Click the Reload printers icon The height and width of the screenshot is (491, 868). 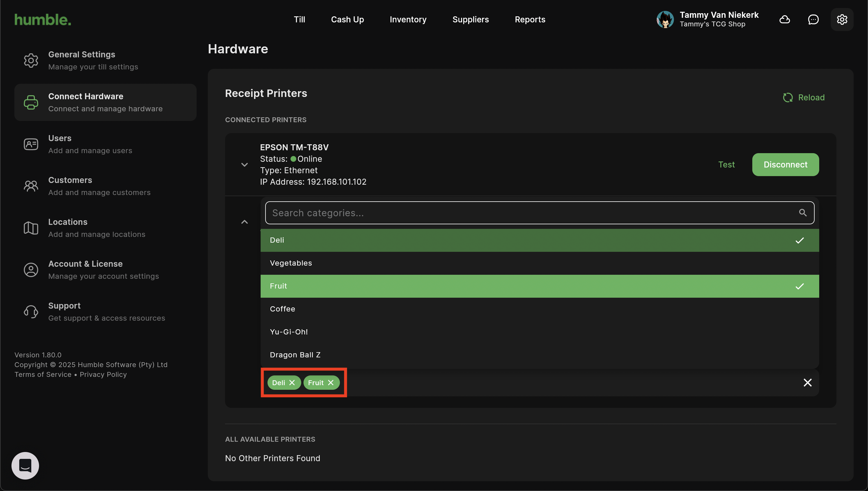point(788,98)
